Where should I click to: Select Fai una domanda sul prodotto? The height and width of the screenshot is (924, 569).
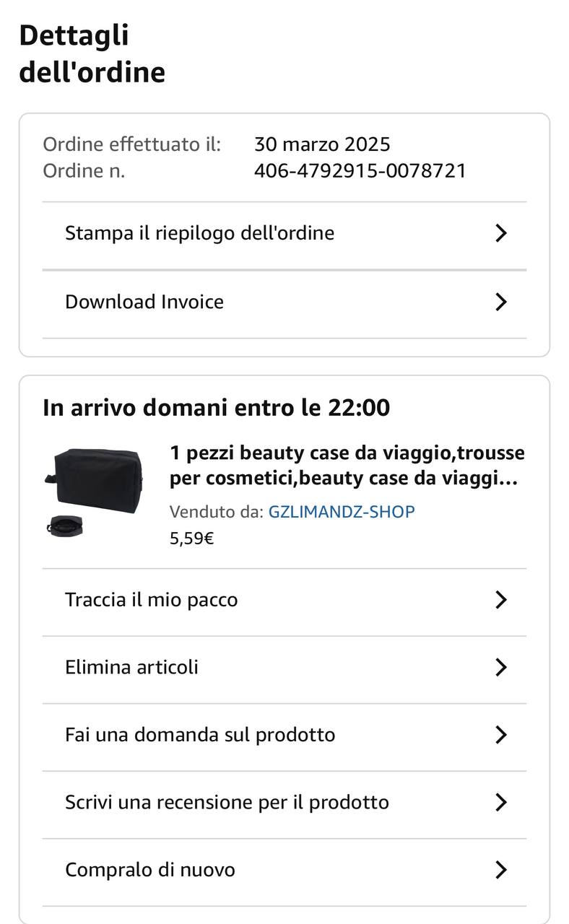click(200, 735)
